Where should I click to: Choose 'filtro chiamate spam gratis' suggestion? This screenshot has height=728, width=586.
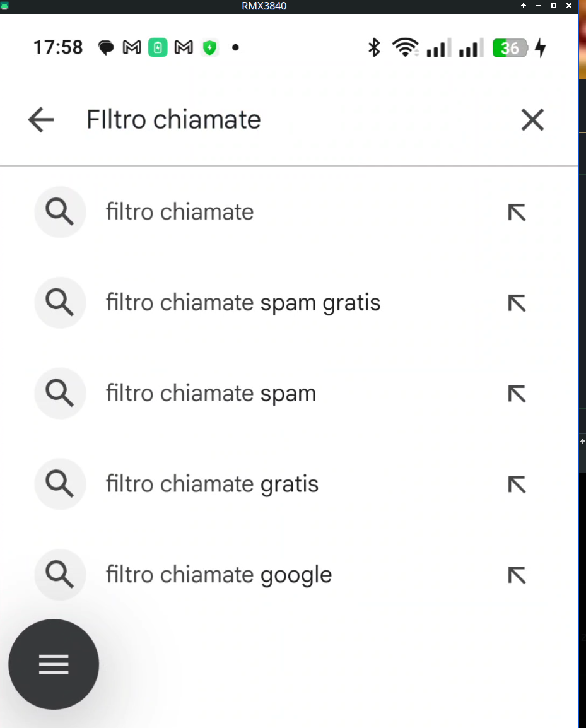[243, 303]
